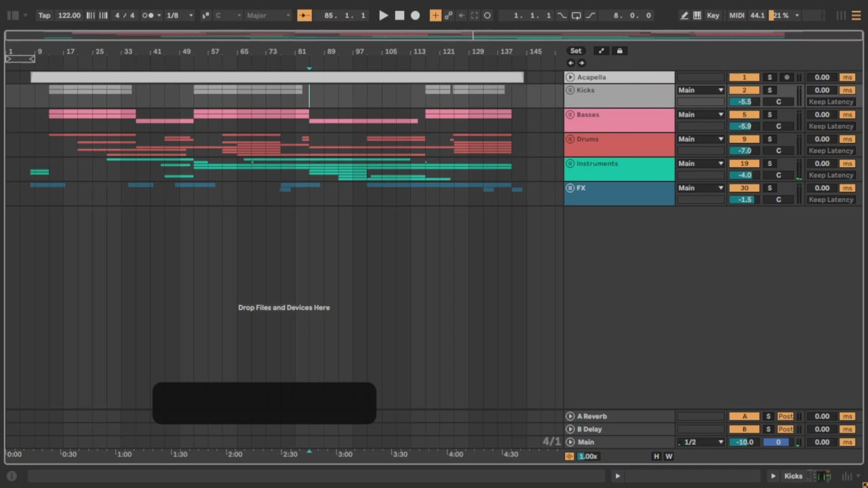Toggle the arrangement Loop switch
The width and height of the screenshot is (868, 488).
point(576,16)
